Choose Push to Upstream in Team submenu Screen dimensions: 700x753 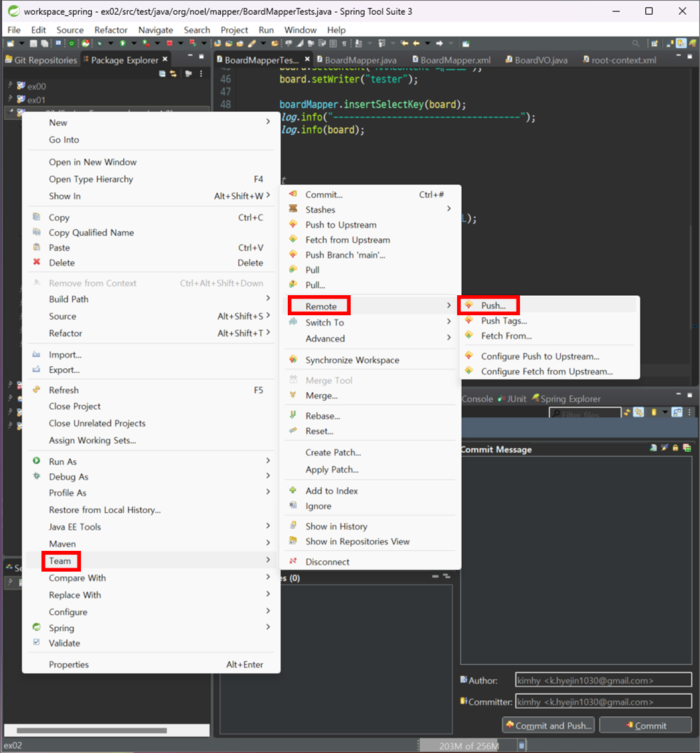pyautogui.click(x=370, y=225)
